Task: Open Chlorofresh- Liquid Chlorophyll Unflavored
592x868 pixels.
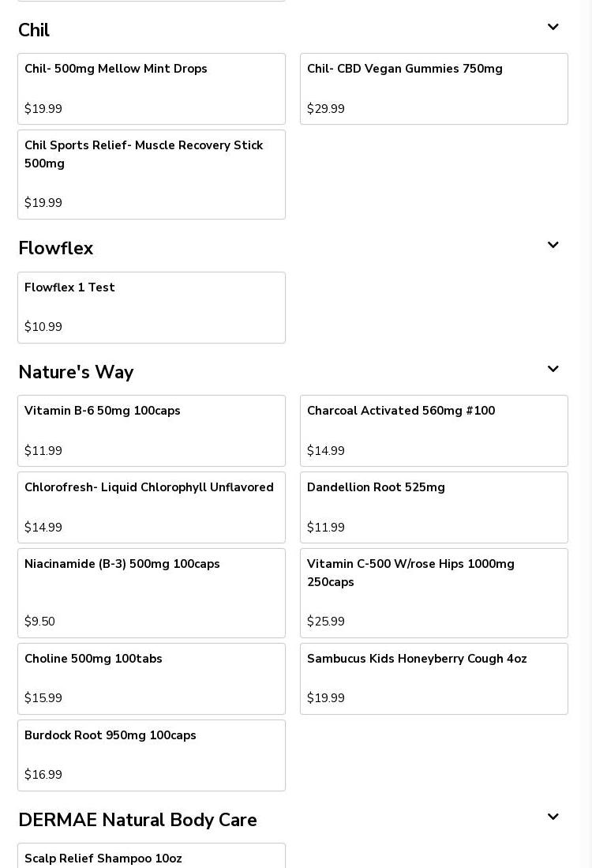Action: [152, 507]
